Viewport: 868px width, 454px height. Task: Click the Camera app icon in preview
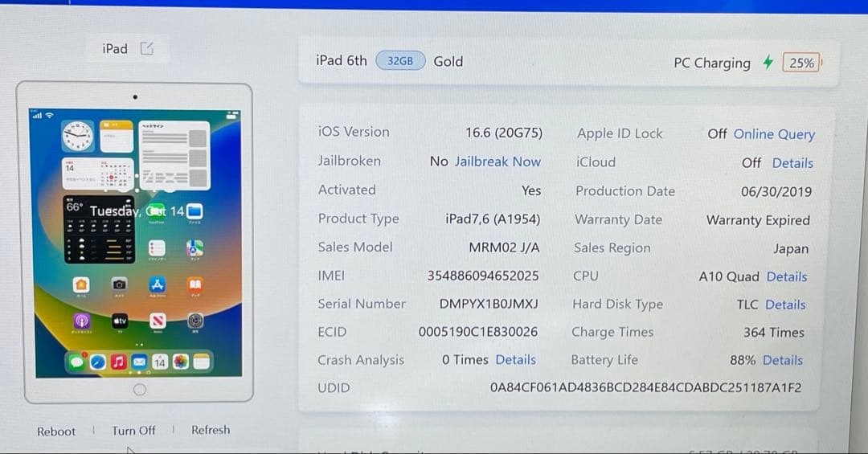119,284
